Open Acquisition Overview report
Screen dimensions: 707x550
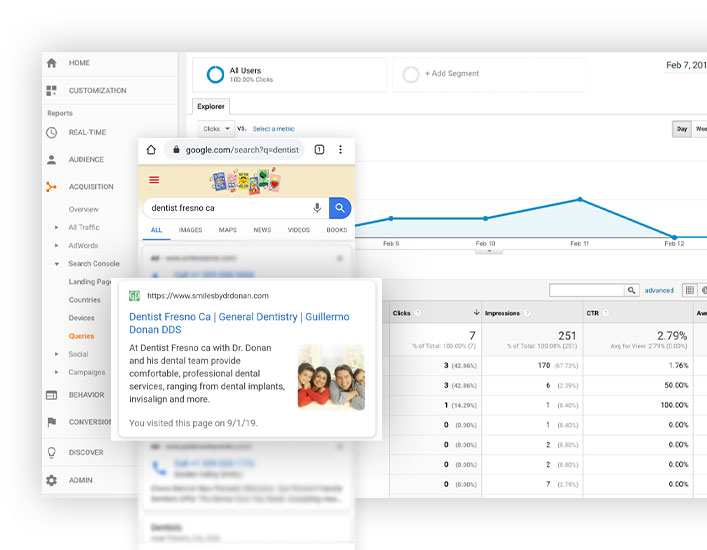click(x=83, y=210)
